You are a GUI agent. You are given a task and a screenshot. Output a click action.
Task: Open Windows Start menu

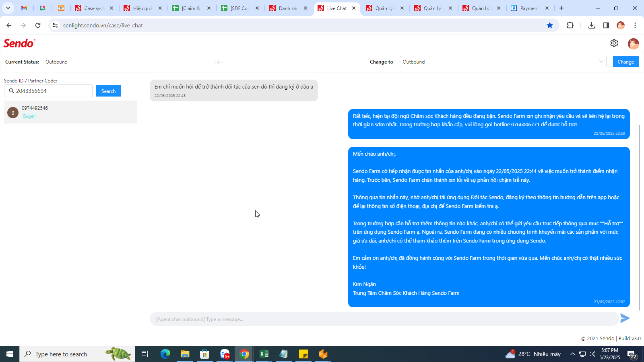(x=10, y=354)
